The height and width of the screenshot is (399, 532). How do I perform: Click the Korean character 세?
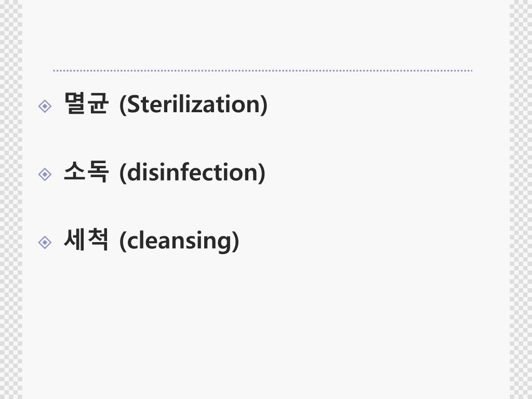click(x=75, y=240)
